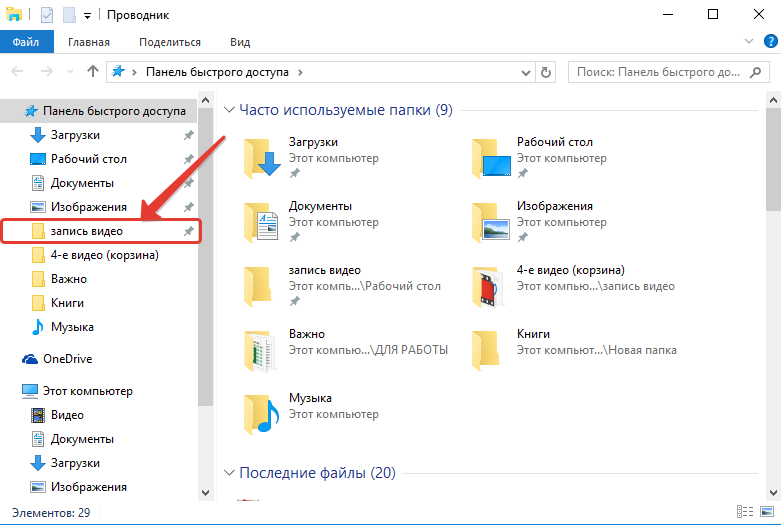781x525 pixels.
Task: Switch to large thumbnails view icon in status bar
Action: point(767,512)
